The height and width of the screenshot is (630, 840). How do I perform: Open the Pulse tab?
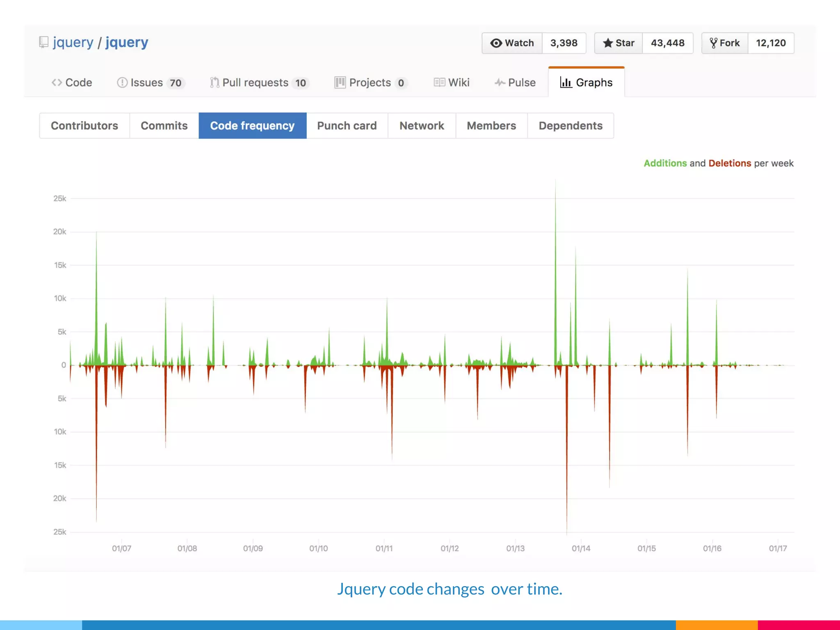[x=515, y=82]
